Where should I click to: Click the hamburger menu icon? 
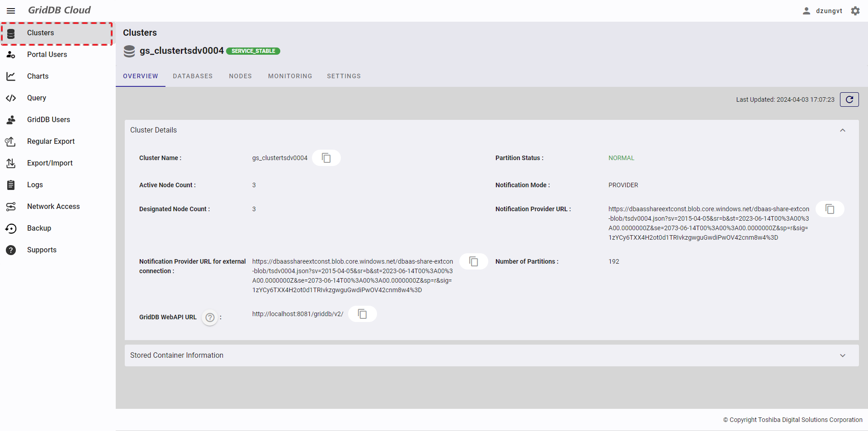(11, 11)
